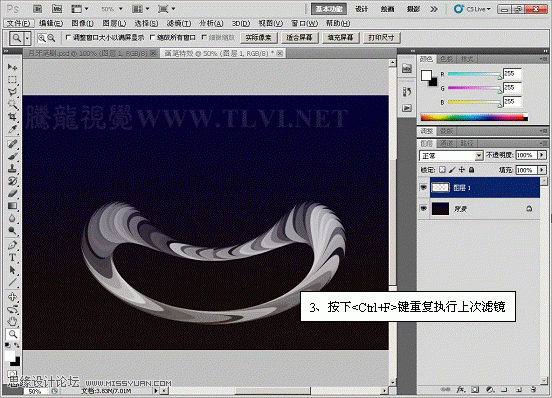Switch to the 色板 swatches tab
The width and height of the screenshot is (552, 398).
pos(446,59)
